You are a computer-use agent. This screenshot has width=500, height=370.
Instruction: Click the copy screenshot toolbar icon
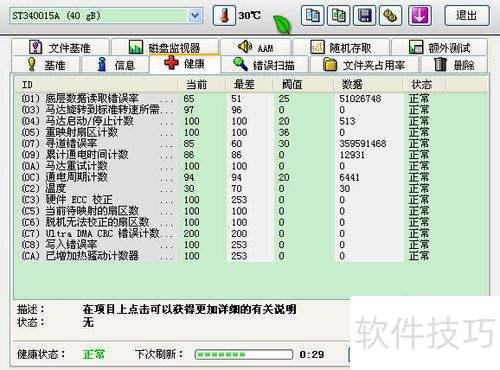[339, 15]
